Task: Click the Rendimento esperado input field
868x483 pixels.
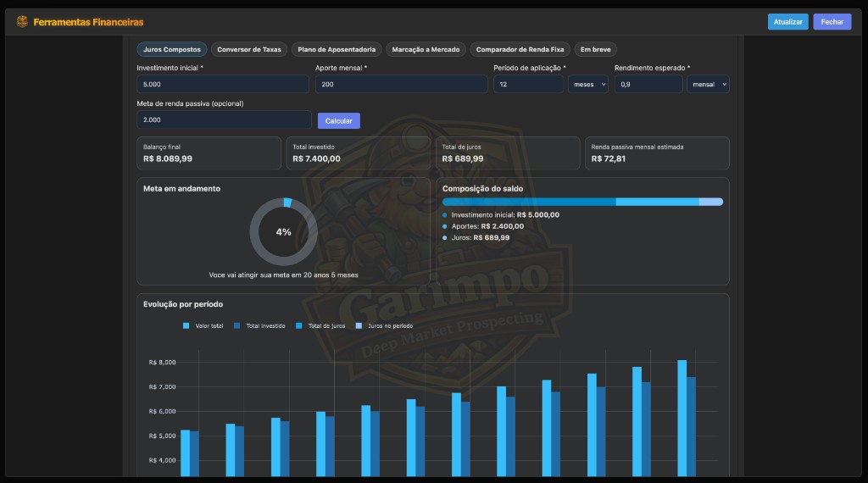Action: (648, 84)
